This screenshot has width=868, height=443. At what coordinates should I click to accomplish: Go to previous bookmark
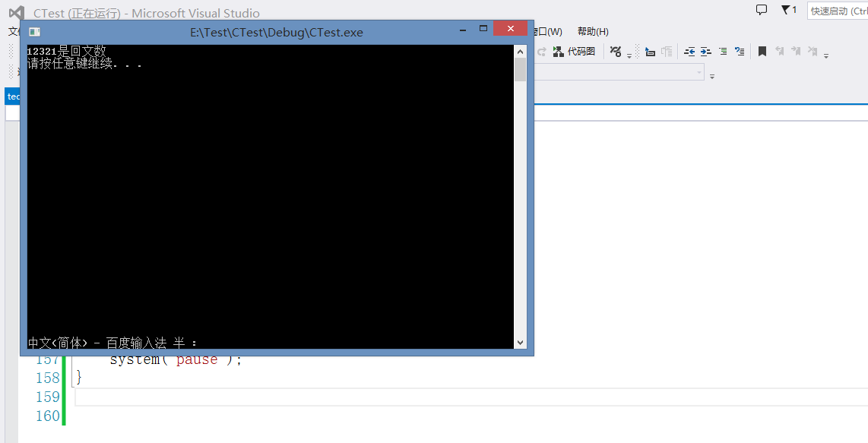click(779, 52)
